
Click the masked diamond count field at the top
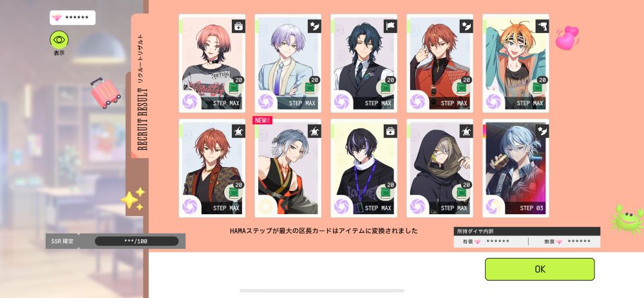pos(73,17)
